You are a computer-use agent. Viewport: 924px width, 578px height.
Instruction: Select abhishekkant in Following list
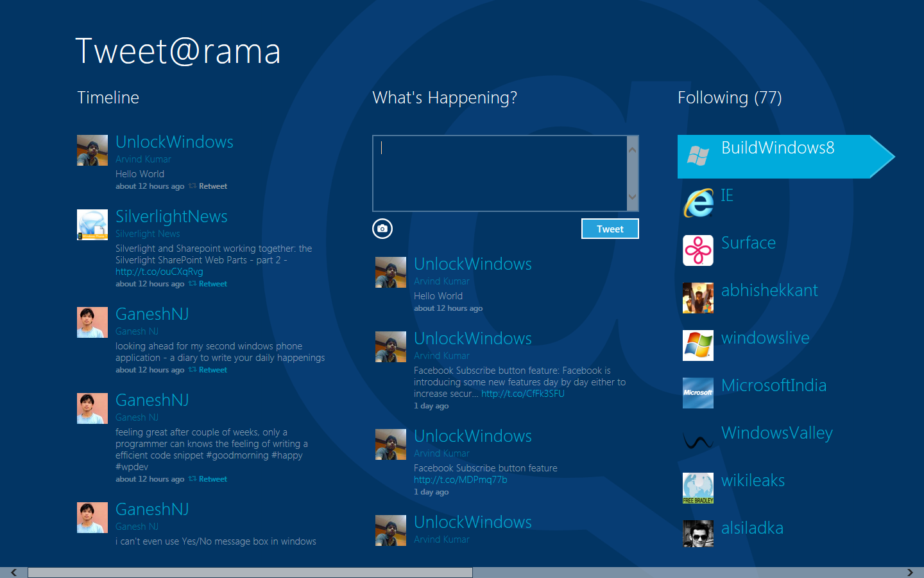point(769,291)
